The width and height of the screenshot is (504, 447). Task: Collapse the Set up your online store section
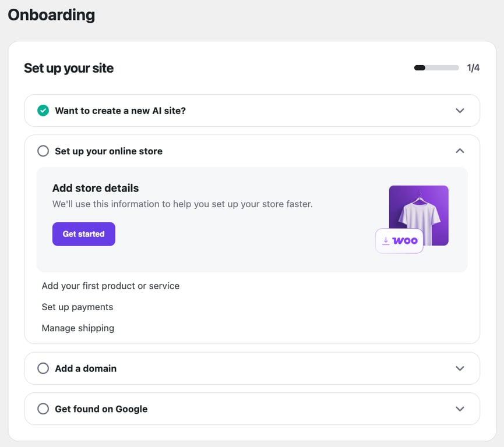click(x=460, y=151)
